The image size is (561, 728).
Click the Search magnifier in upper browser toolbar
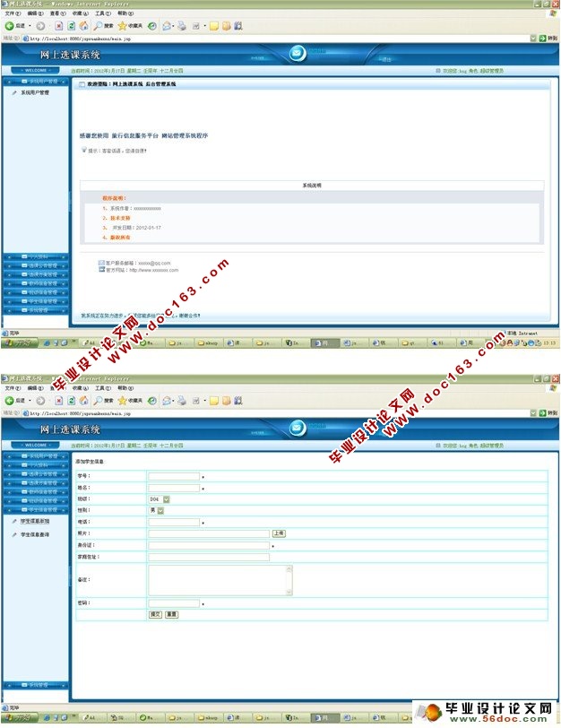98,26
